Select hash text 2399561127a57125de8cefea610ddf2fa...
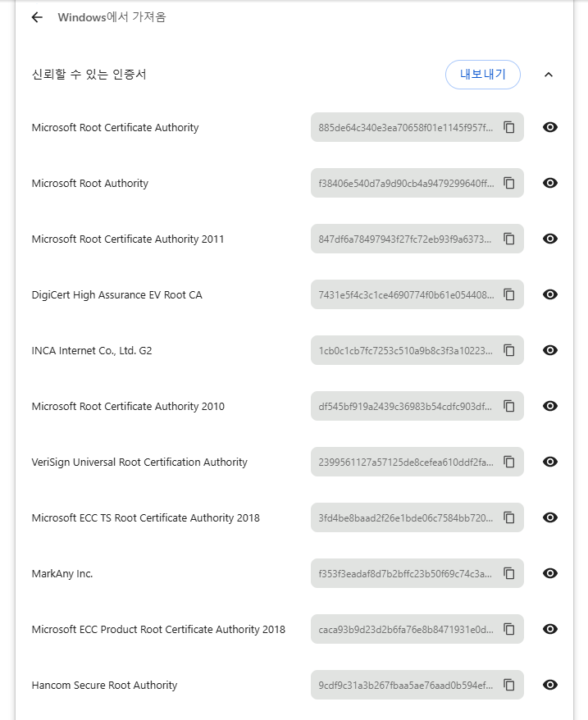 [406, 462]
